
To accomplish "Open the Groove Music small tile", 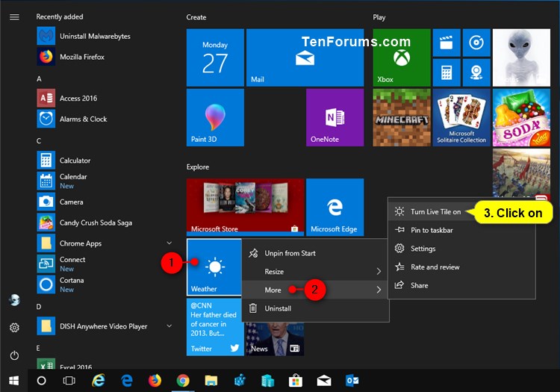I will (476, 43).
